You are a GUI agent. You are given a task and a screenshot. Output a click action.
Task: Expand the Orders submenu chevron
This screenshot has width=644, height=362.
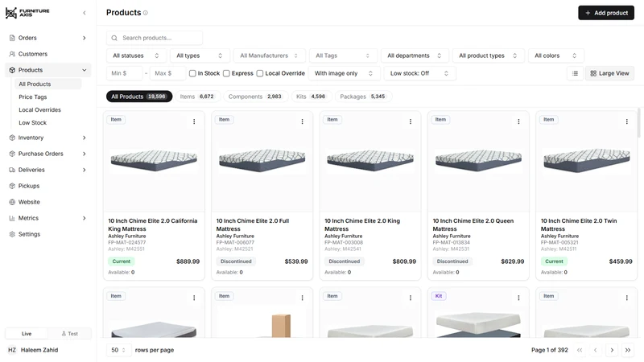click(85, 38)
